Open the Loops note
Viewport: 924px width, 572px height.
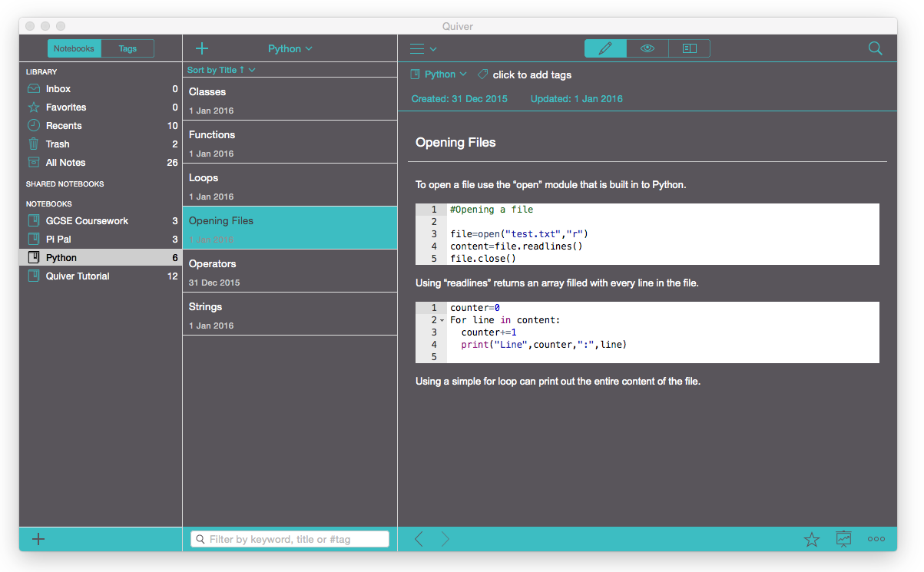click(290, 185)
